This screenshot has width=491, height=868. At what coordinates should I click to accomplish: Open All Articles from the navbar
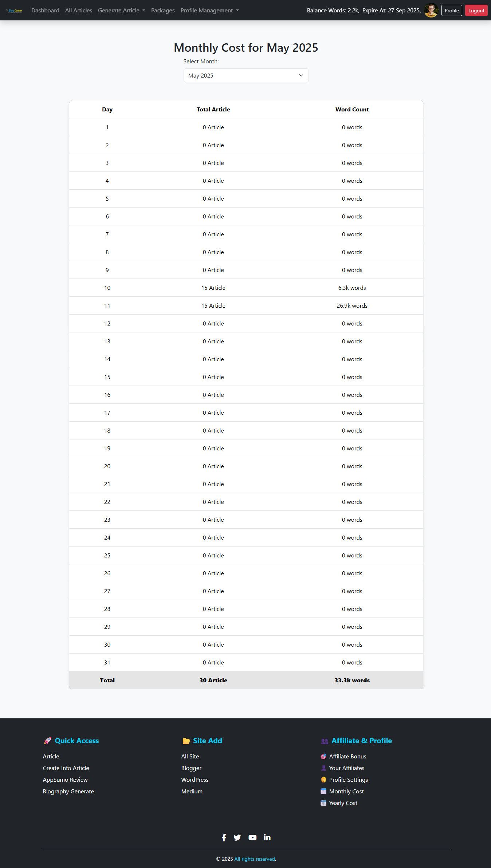point(79,11)
